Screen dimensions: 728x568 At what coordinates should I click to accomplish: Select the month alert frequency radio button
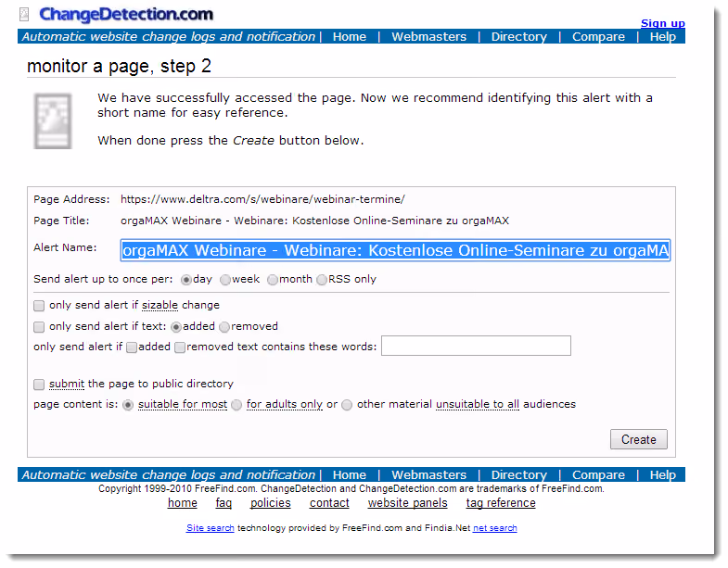273,280
